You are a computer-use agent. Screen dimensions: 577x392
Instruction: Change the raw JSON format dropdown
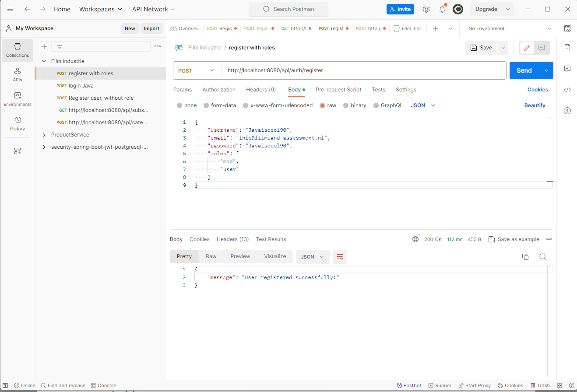click(423, 105)
